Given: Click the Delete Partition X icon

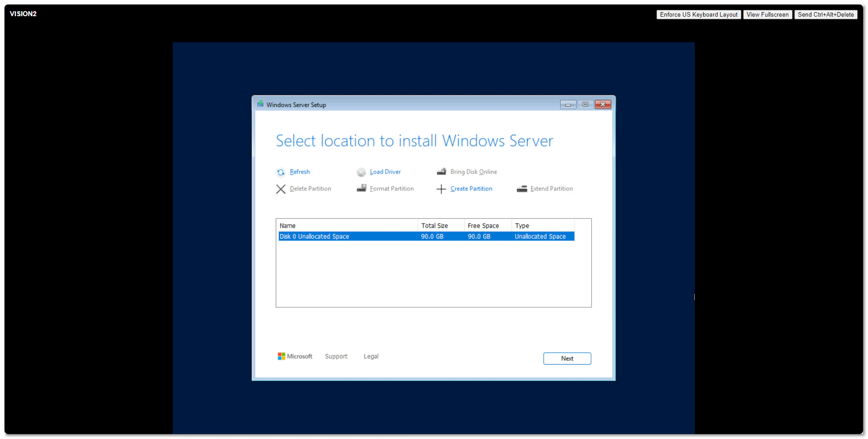Looking at the screenshot, I should pyautogui.click(x=281, y=189).
